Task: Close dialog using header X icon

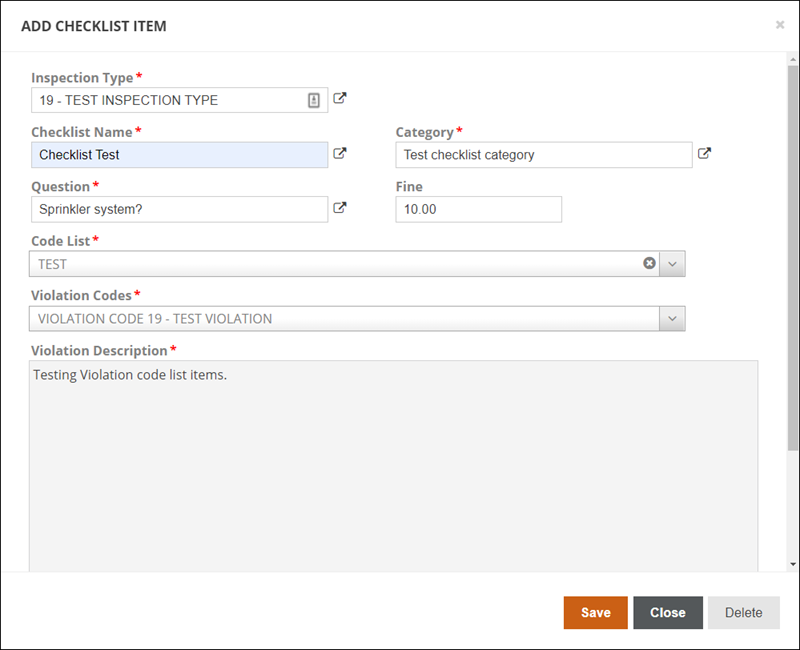Action: tap(780, 24)
